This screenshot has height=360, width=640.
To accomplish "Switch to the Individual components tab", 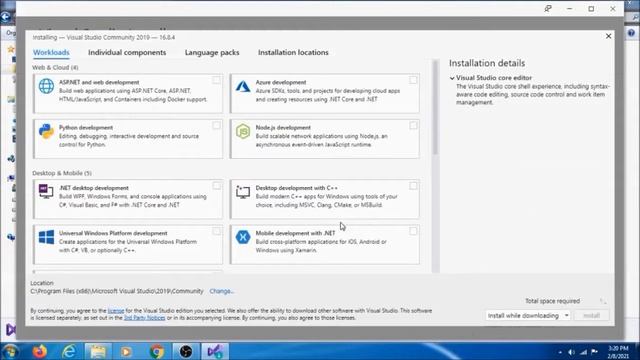I will [x=127, y=52].
